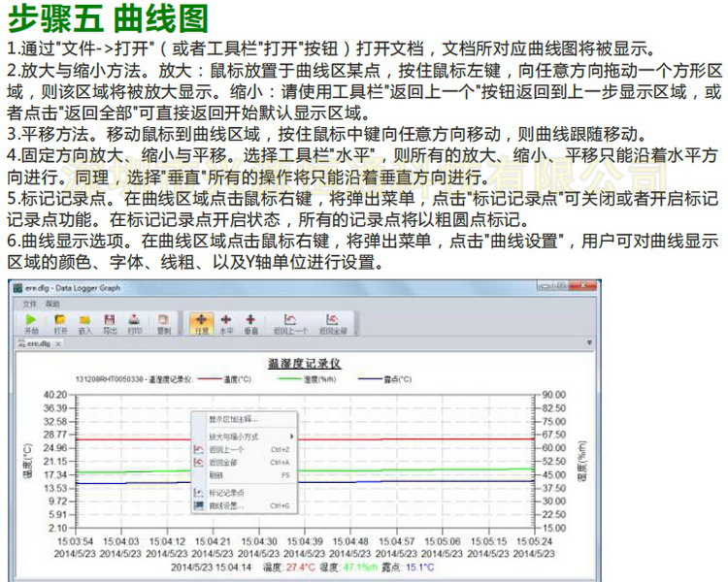Click the right axis value 45.00
728x582 pixels.
coord(554,474)
